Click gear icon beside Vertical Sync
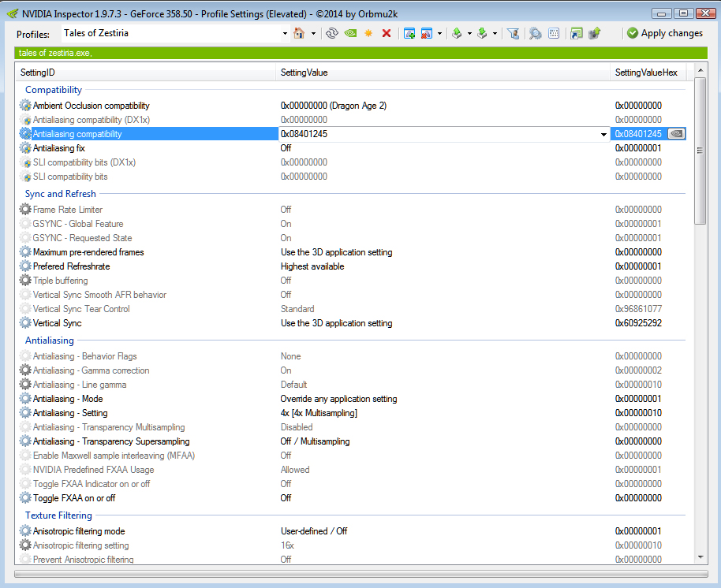721x588 pixels. pos(25,323)
